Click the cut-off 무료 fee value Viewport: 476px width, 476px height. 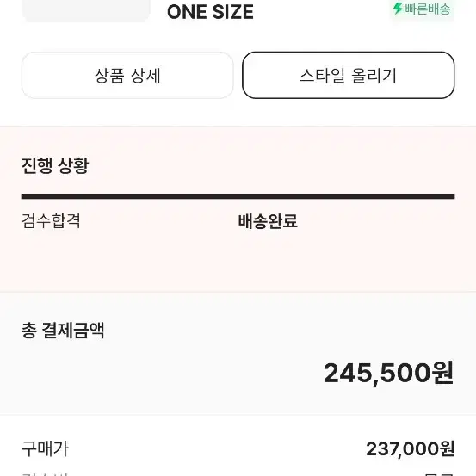(439, 474)
